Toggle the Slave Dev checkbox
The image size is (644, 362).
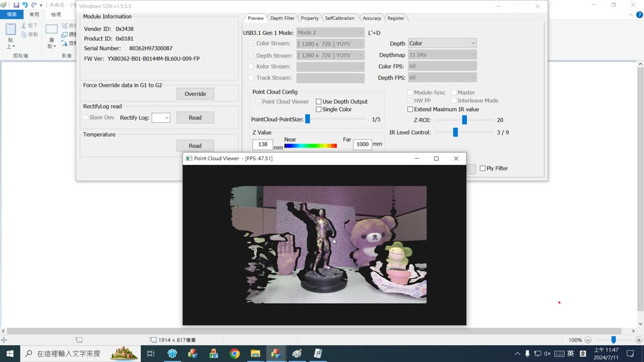coord(85,117)
